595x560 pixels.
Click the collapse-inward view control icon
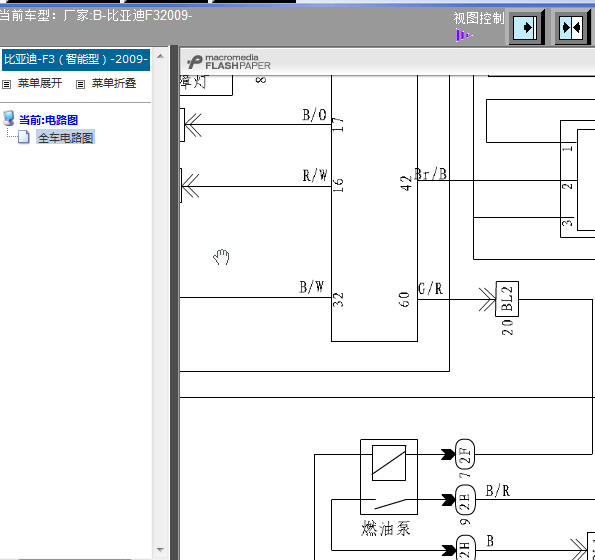pos(573,28)
